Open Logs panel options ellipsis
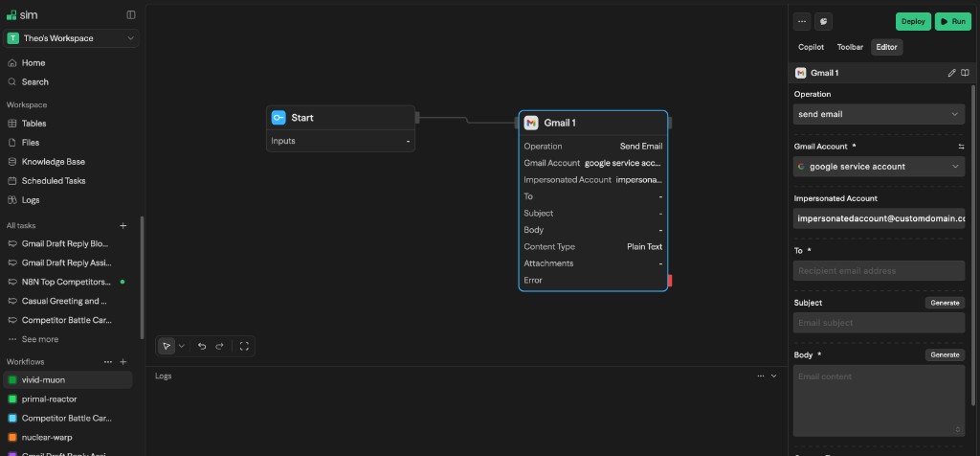This screenshot has height=456, width=980. pos(761,376)
